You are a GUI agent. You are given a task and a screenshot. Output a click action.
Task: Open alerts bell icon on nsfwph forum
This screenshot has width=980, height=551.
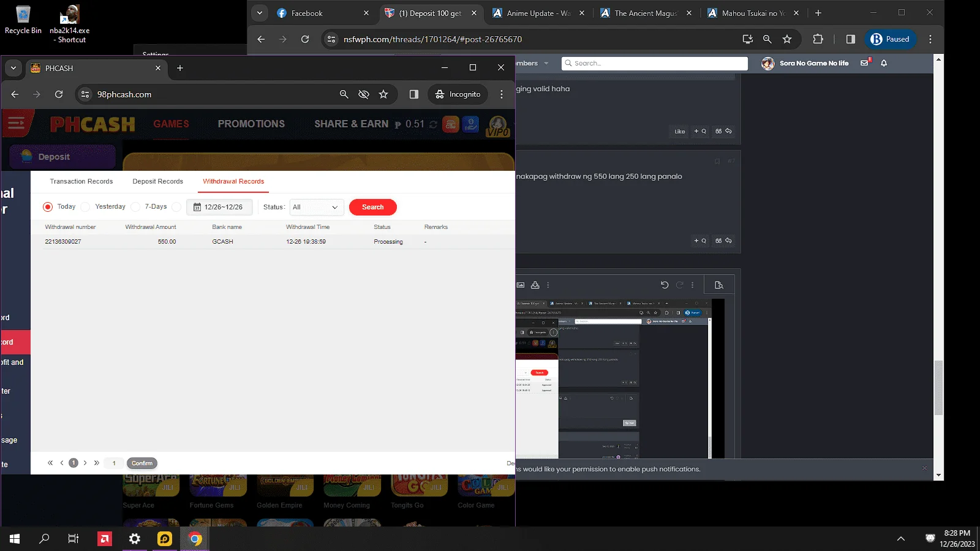pyautogui.click(x=884, y=63)
